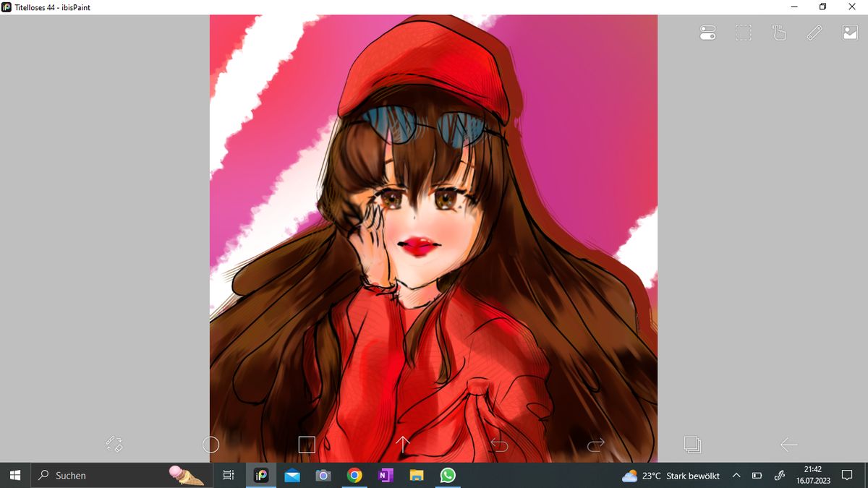This screenshot has width=868, height=488.
Task: Open Task View in the taskbar
Action: [228, 475]
